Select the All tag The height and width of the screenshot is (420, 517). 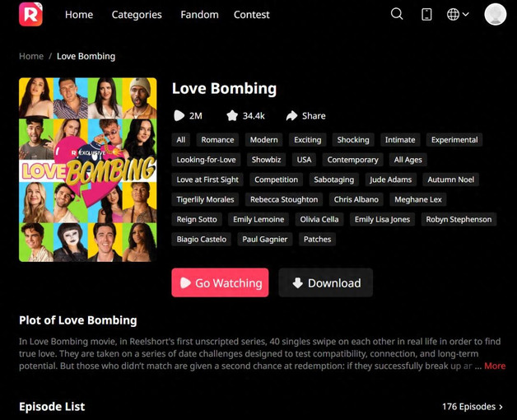tap(180, 140)
